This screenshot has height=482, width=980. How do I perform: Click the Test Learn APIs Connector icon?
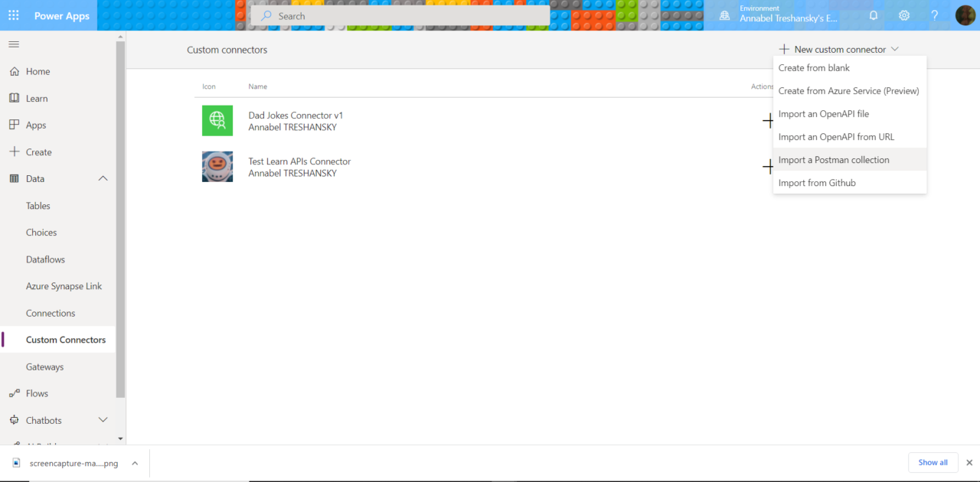pyautogui.click(x=217, y=167)
